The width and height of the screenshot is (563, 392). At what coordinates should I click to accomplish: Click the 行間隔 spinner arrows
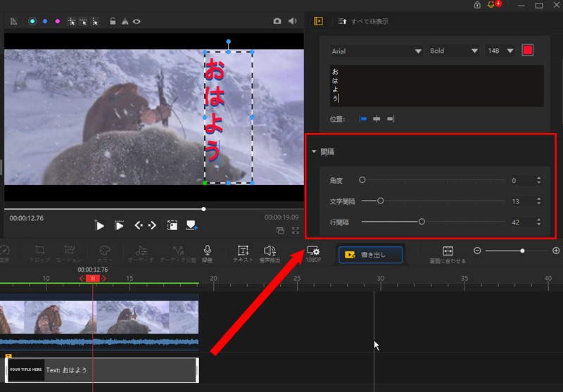(x=538, y=222)
